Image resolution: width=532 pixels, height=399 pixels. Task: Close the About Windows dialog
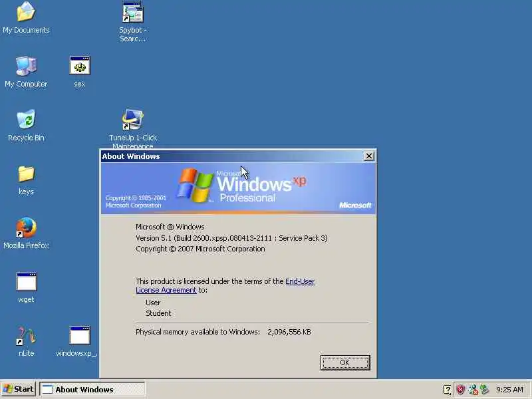point(369,156)
